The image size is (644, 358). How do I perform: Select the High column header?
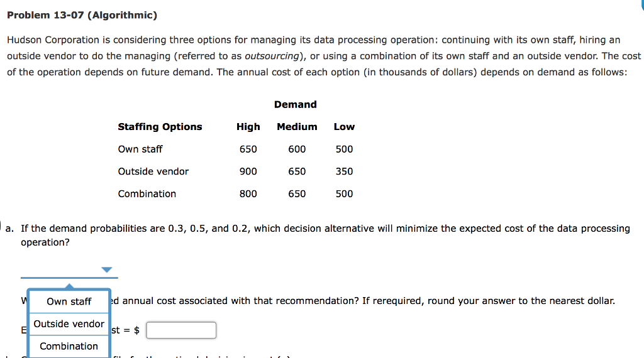click(x=248, y=127)
